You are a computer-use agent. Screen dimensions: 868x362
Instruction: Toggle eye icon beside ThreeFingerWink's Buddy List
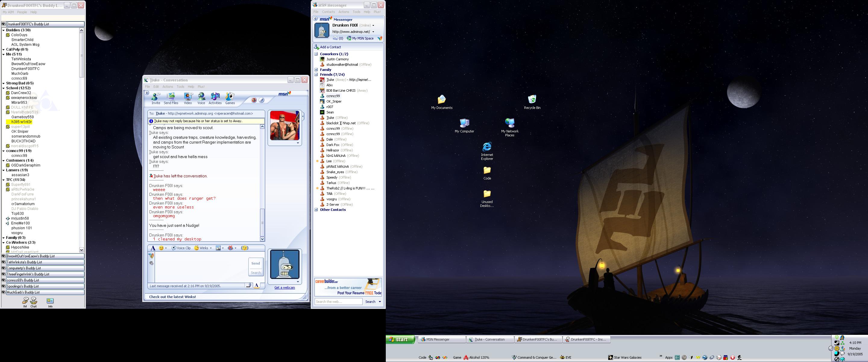[4, 274]
